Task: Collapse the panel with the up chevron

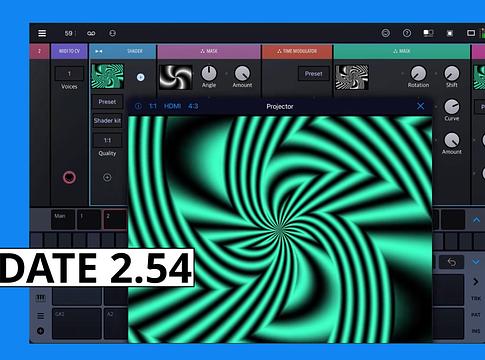Action: [476, 220]
